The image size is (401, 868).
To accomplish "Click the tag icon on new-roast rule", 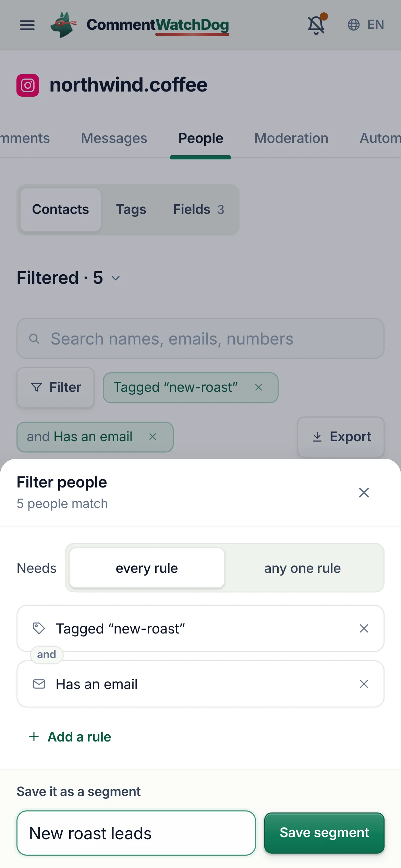I will click(39, 628).
